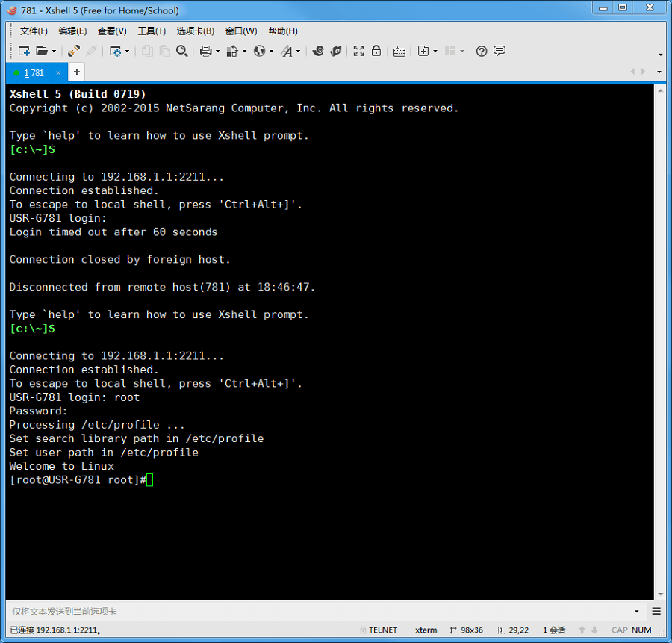Viewport: 672px width, 643px height.
Task: Click the Lock screen padlock icon
Action: tap(376, 51)
